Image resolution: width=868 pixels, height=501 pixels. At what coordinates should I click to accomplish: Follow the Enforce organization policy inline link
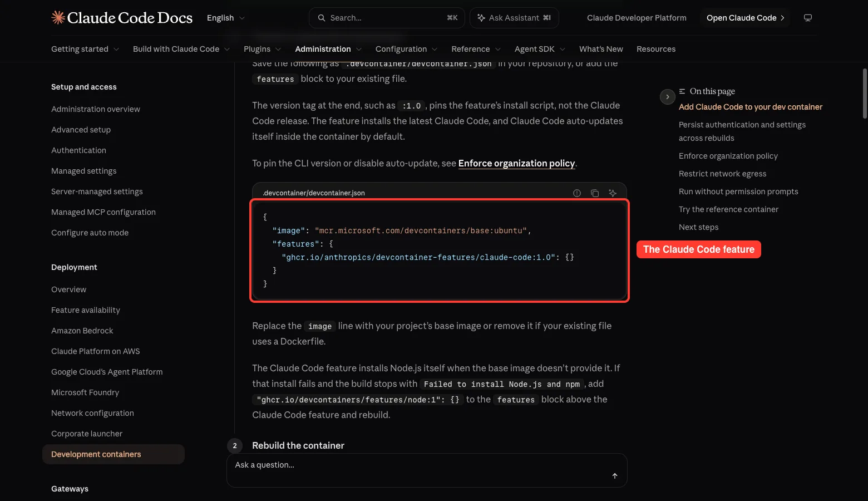click(x=516, y=163)
